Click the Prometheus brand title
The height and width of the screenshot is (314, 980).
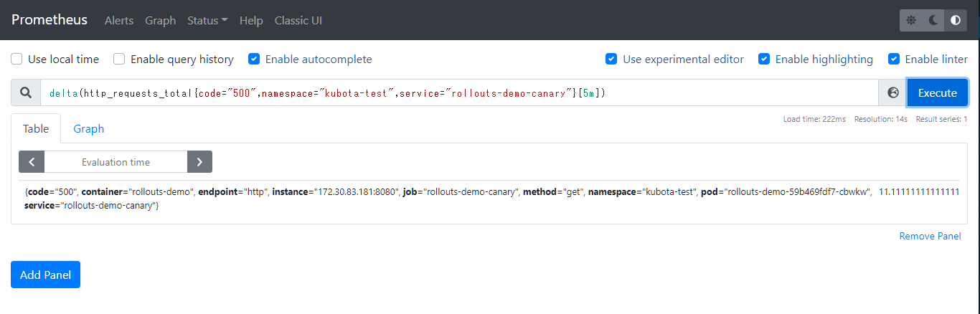50,19
